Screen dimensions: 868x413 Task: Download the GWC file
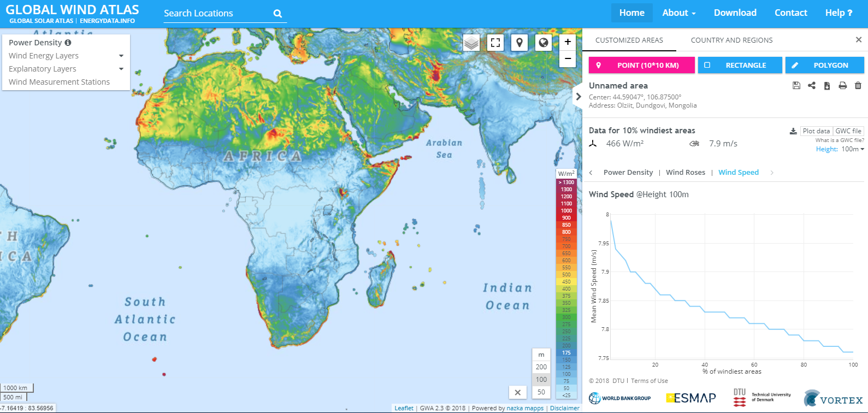[848, 131]
